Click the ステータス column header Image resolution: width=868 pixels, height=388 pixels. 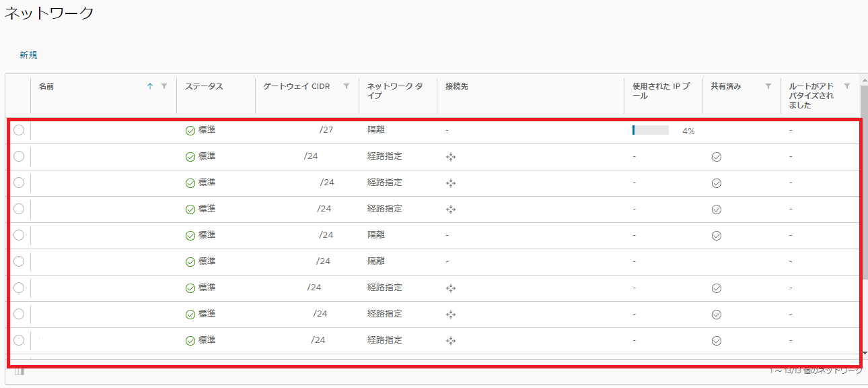tap(204, 87)
